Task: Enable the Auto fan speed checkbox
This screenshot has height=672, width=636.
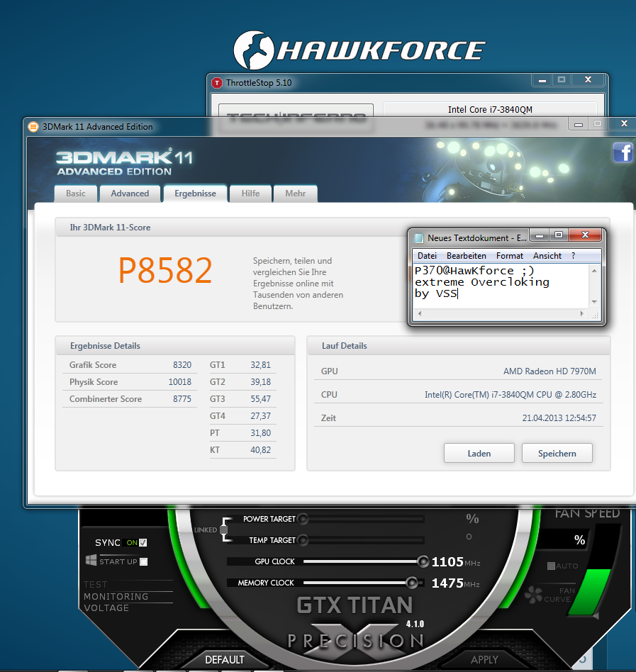Action: click(551, 566)
